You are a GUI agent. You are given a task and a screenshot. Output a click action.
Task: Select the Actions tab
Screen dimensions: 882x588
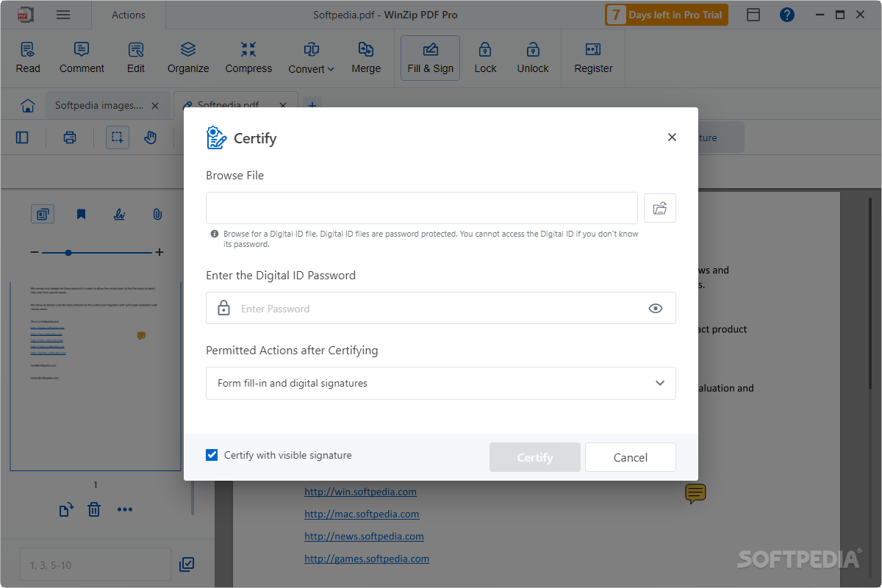click(129, 15)
